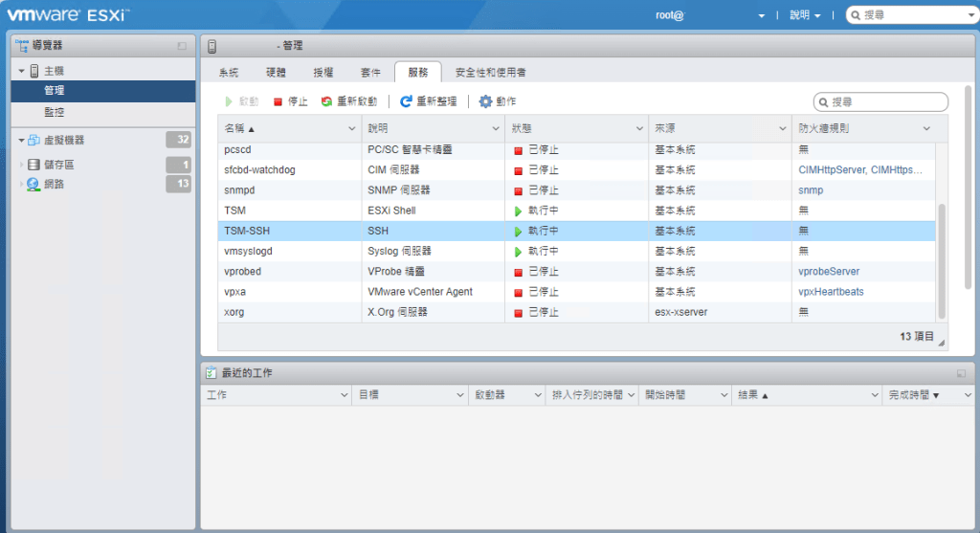The image size is (980, 533).
Task: Click the services list vertical scrollbar
Action: pos(942,258)
